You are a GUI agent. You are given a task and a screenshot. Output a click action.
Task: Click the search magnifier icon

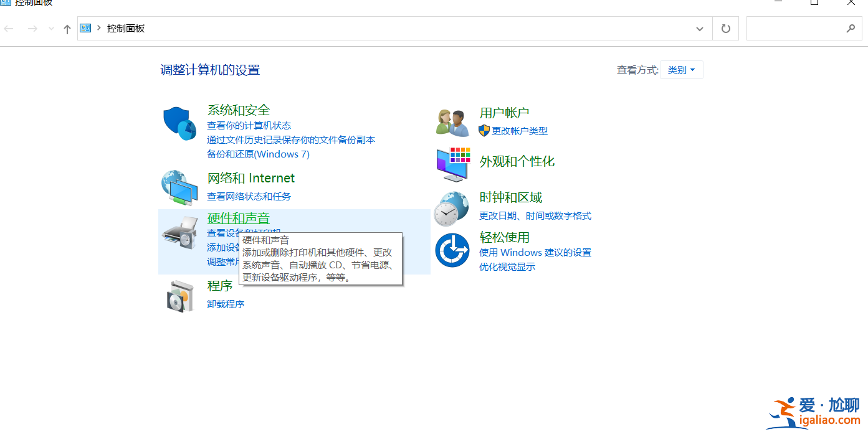(x=851, y=28)
